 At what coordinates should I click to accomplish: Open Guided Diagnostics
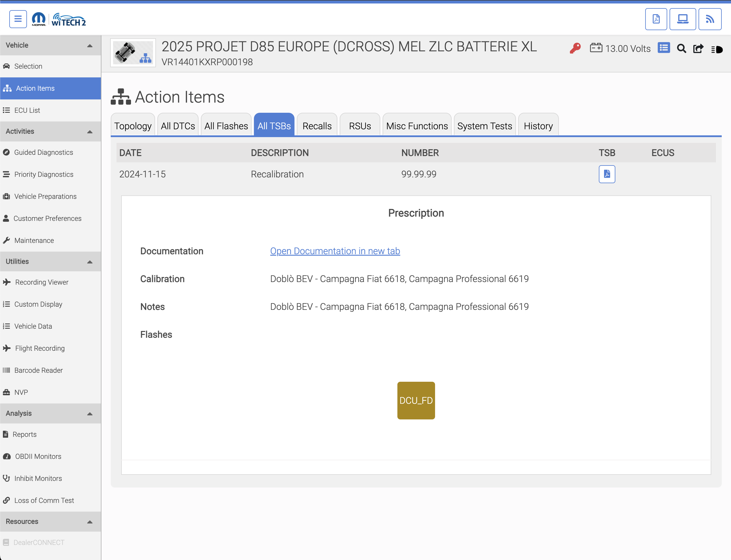[50, 152]
